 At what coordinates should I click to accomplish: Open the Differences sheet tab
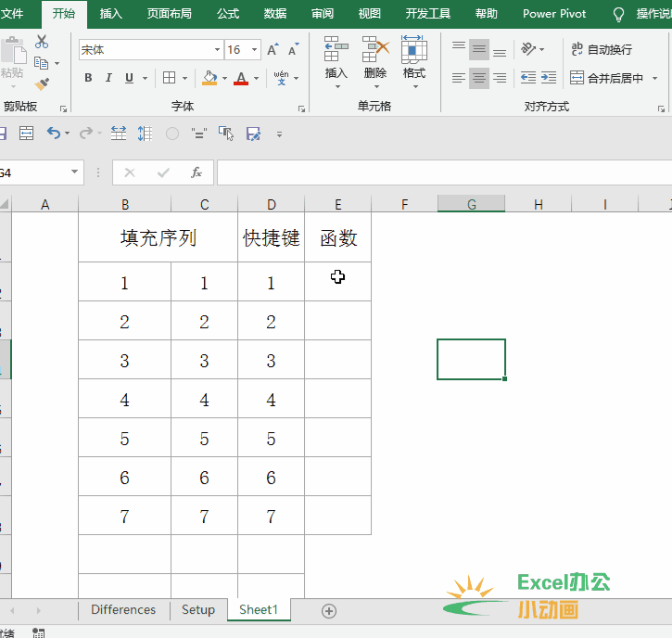pos(123,609)
